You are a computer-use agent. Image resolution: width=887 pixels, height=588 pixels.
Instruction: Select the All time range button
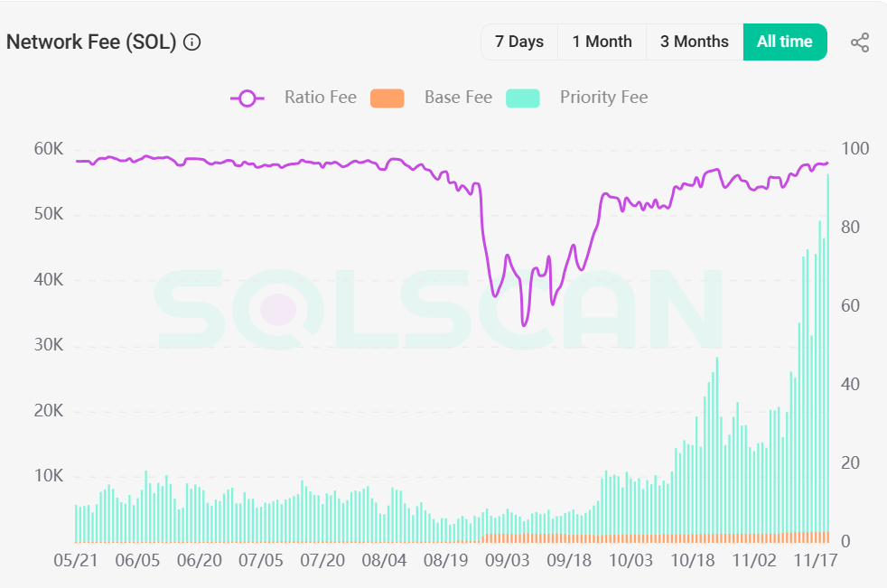(x=785, y=42)
